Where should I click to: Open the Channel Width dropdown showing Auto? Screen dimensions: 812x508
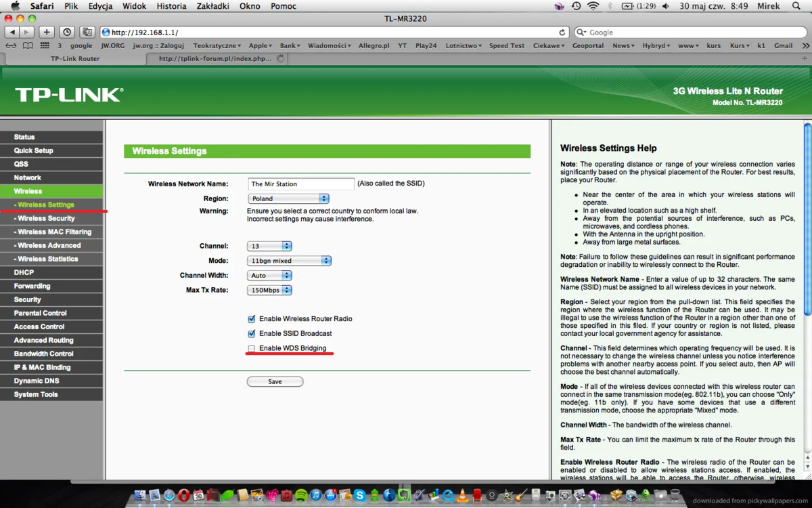[269, 276]
